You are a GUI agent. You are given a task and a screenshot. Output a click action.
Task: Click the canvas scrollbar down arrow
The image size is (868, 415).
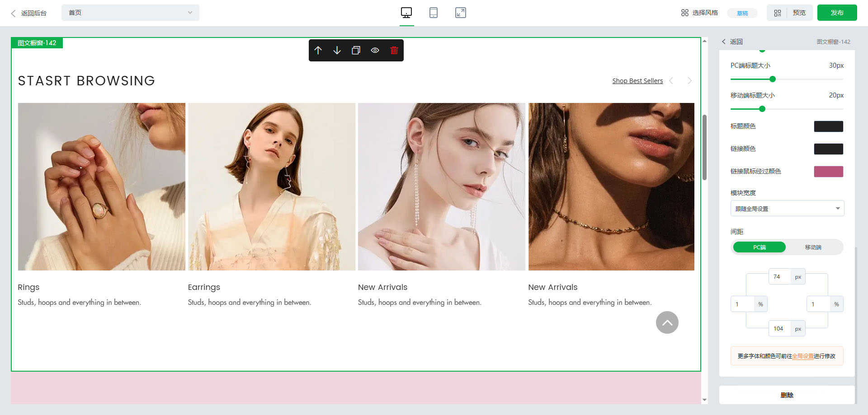[704, 400]
